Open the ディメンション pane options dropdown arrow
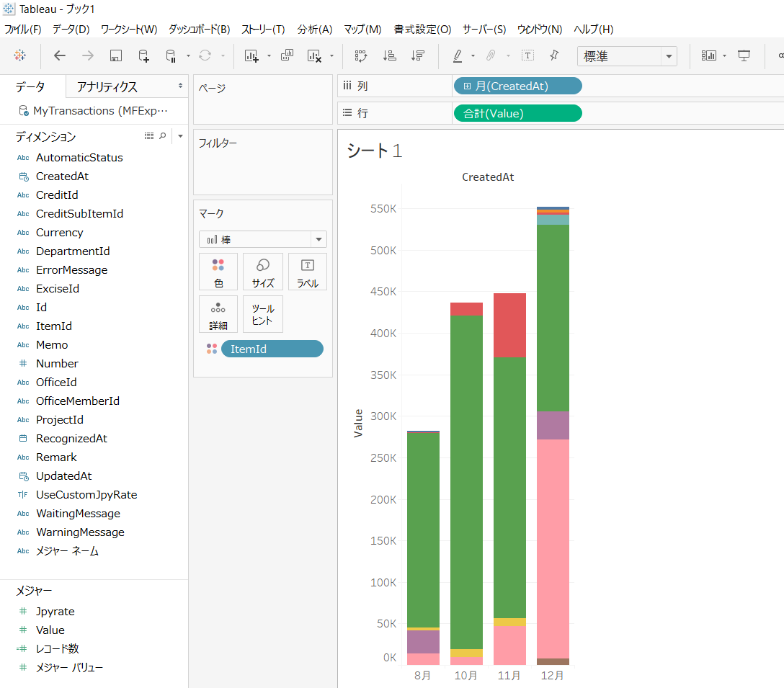Screen dimensions: 784x688 click(180, 136)
